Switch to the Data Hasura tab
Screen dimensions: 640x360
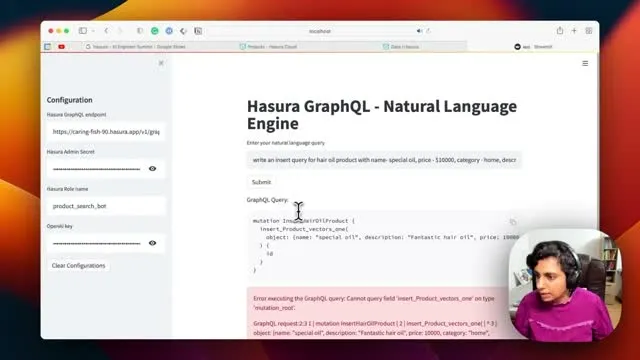pyautogui.click(x=401, y=47)
